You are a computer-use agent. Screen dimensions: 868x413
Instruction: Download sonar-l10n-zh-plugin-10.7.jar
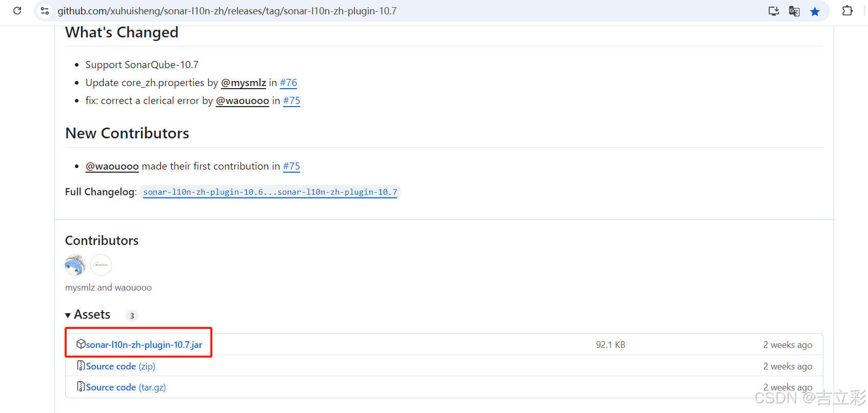tap(144, 345)
